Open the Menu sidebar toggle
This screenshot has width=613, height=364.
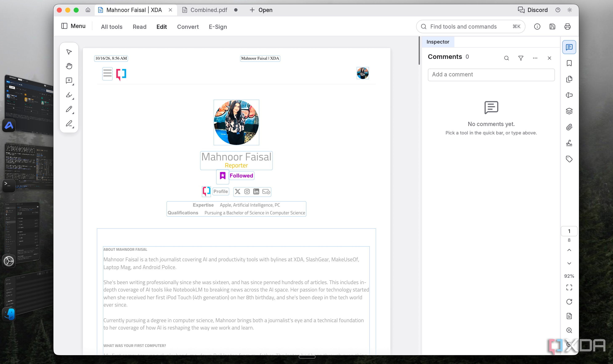tap(73, 26)
